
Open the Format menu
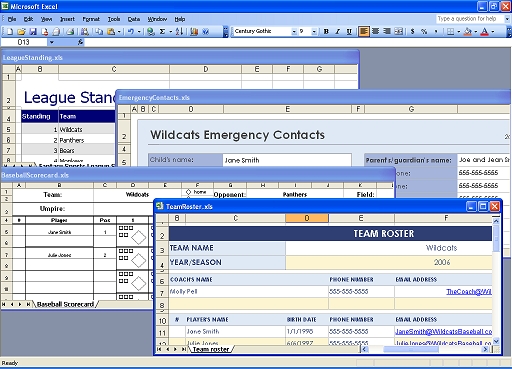point(91,19)
